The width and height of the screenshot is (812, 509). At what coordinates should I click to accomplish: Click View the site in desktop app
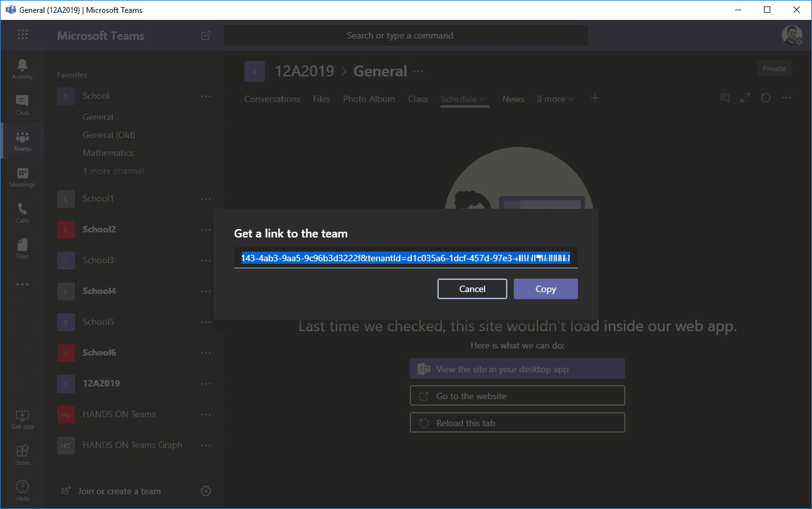[x=518, y=369]
